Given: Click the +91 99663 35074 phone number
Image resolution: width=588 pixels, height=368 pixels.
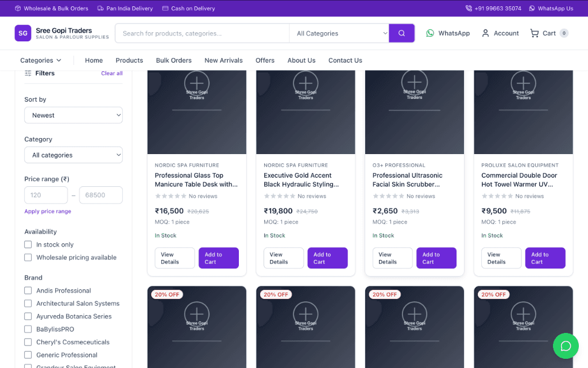Looking at the screenshot, I should click(498, 8).
